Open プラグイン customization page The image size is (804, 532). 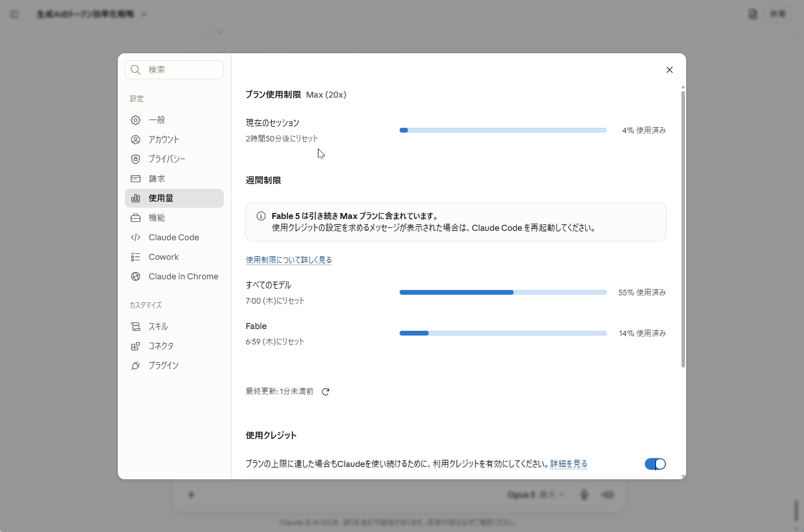(x=174, y=366)
